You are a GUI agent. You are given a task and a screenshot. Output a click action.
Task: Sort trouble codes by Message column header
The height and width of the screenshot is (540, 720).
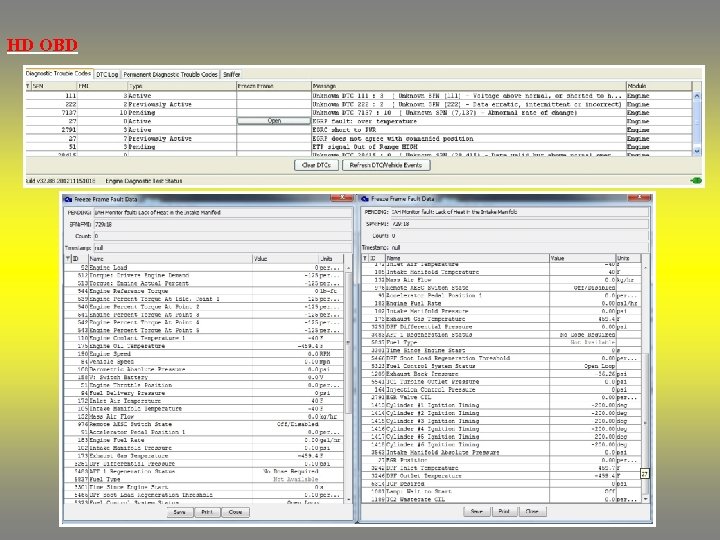click(324, 86)
